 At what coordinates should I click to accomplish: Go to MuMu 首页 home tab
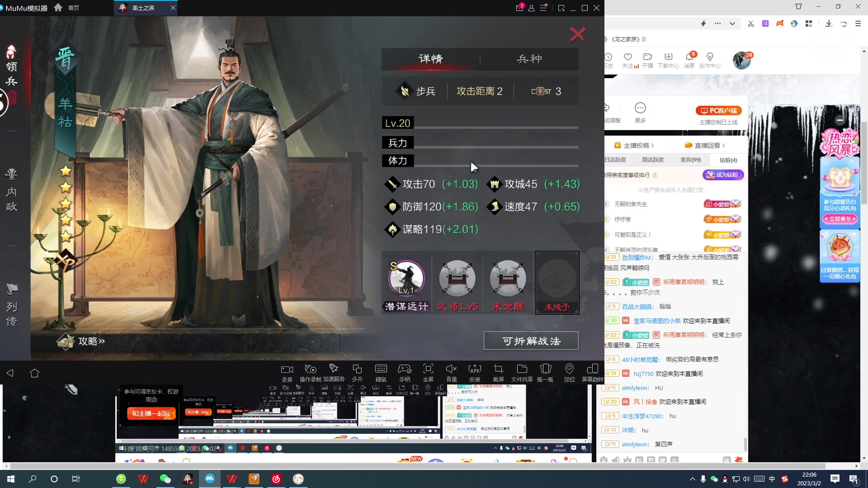66,8
